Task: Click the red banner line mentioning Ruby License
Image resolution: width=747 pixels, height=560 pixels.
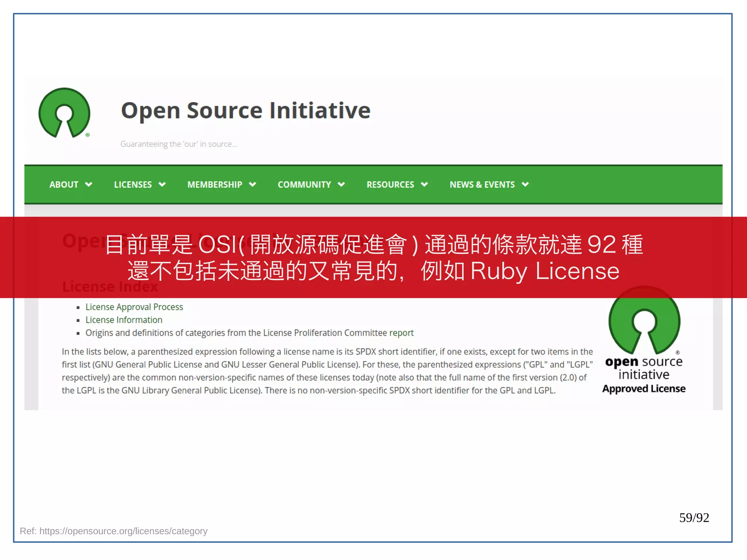Action: 373,271
